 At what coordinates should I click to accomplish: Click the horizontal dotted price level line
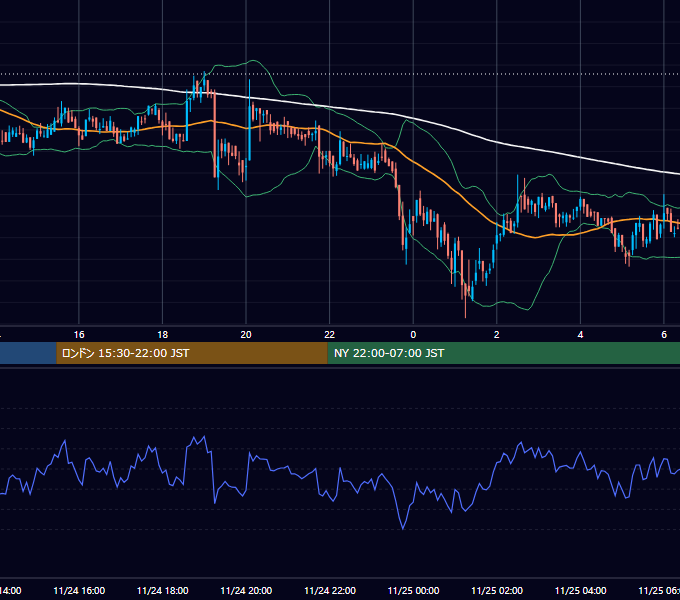(x=340, y=74)
